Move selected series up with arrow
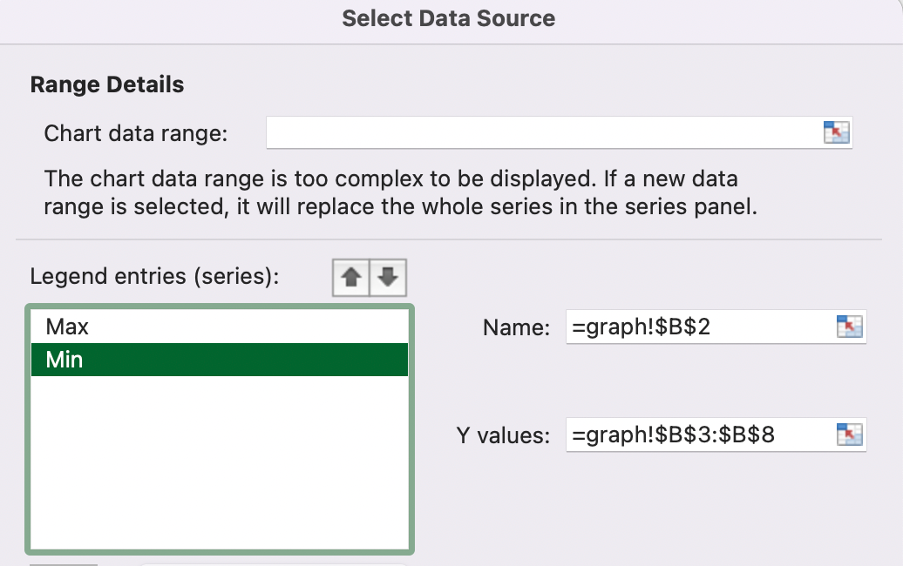 click(351, 277)
